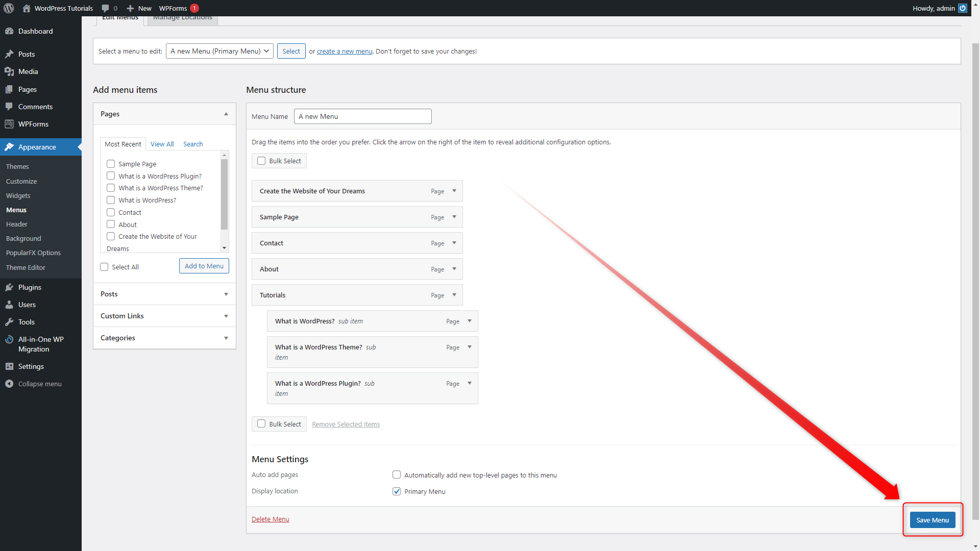Viewport: 980px width, 551px height.
Task: Expand the Contact menu item options
Action: pos(454,243)
